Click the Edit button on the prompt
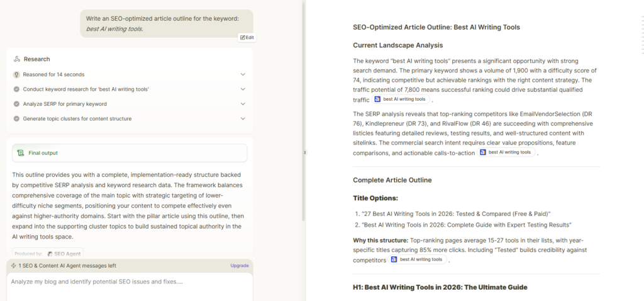The width and height of the screenshot is (644, 301). coord(247,37)
